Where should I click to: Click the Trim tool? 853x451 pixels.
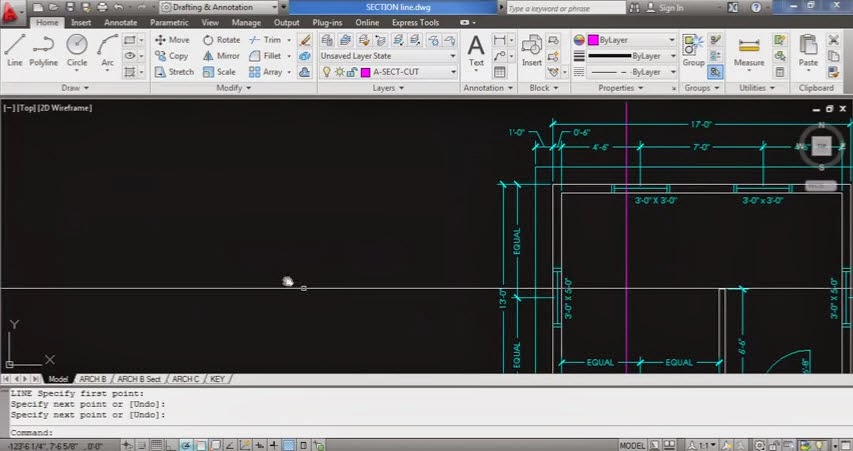tap(265, 40)
